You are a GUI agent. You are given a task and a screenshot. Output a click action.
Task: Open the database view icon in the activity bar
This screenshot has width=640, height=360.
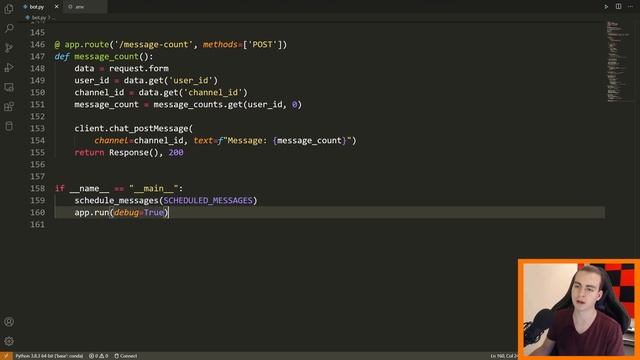(9, 126)
